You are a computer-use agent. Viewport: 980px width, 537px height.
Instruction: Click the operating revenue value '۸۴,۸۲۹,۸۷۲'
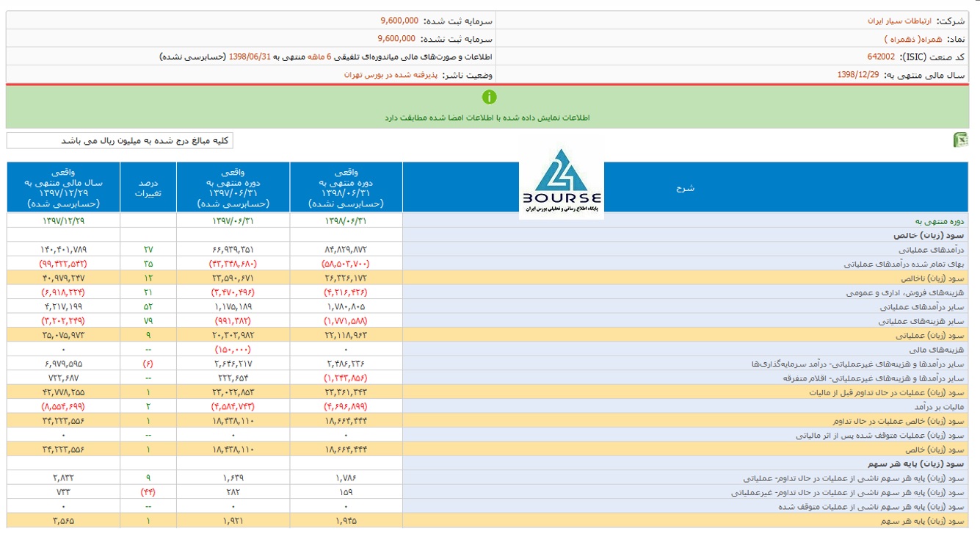tap(346, 250)
